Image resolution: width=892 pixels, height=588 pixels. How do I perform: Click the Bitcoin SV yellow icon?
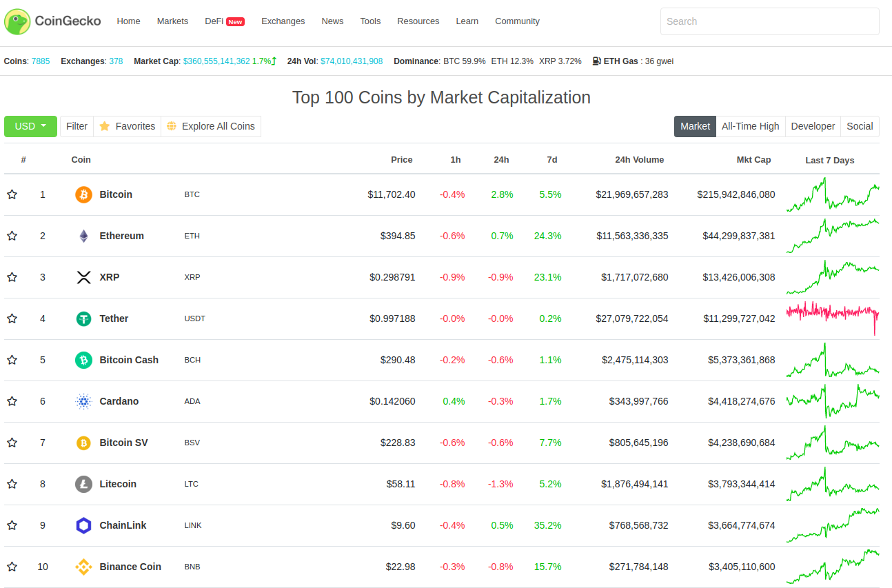point(83,443)
